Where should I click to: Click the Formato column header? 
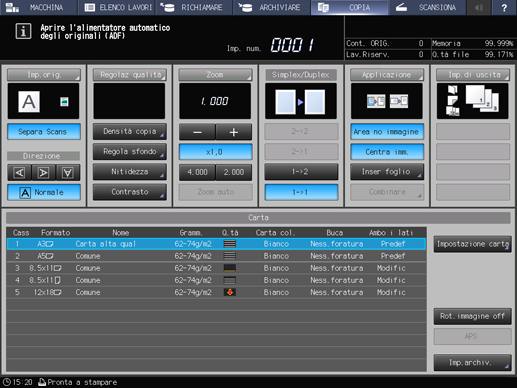[55, 233]
